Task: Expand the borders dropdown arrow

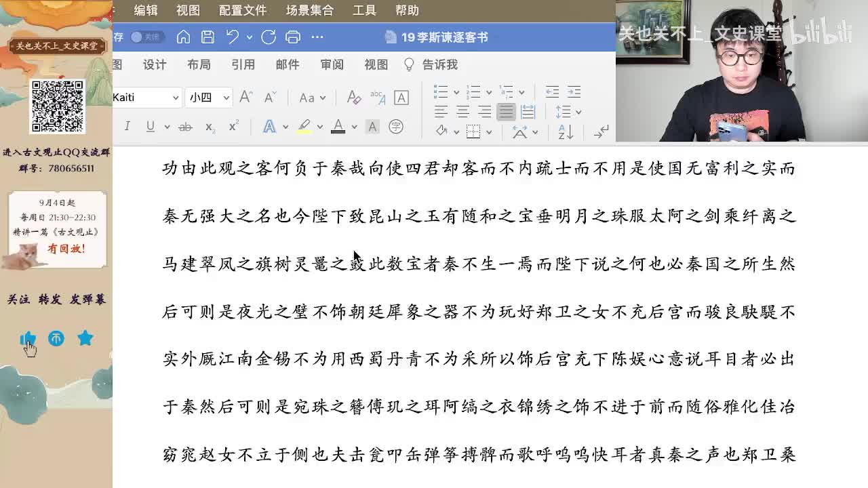Action: [488, 132]
